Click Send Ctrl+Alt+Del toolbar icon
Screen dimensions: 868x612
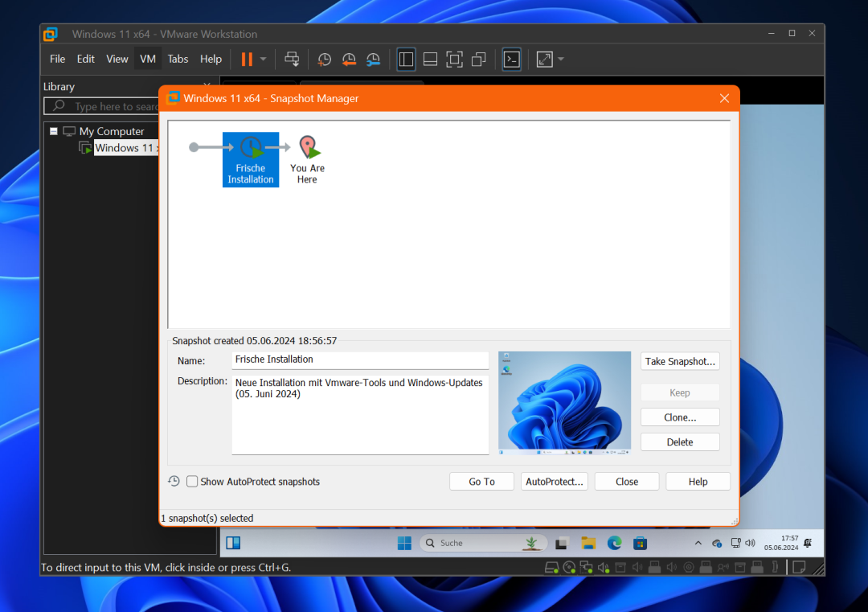point(292,60)
